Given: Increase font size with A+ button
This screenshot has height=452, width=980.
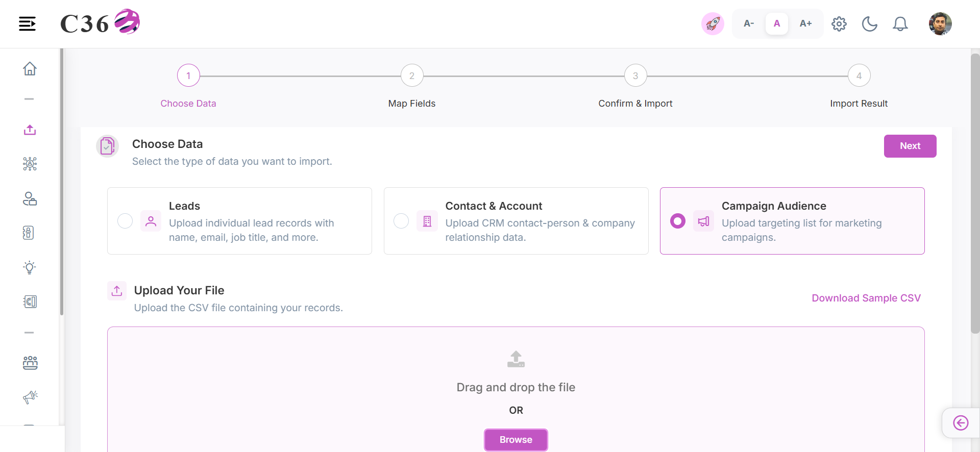Looking at the screenshot, I should 805,23.
